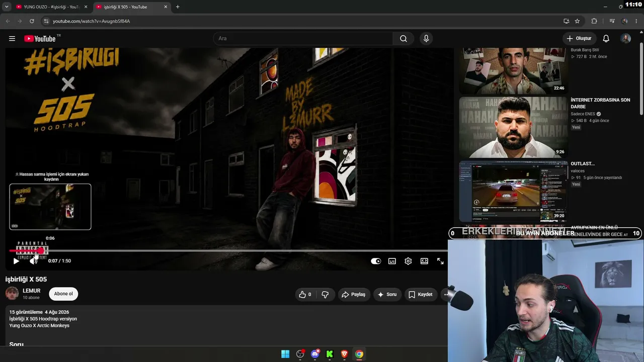Image resolution: width=644 pixels, height=362 pixels.
Task: Click the Oluştur create button
Action: coord(580,39)
